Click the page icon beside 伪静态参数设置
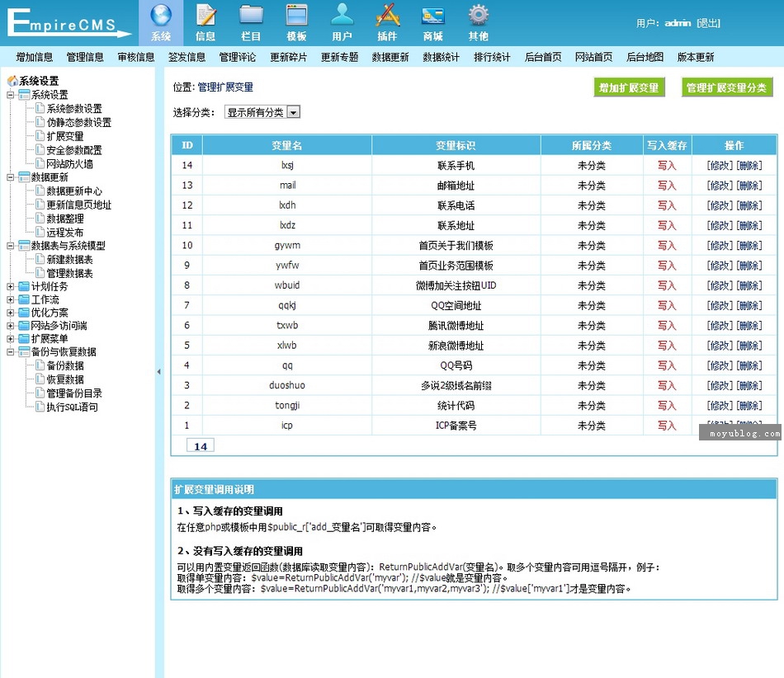The image size is (784, 678). point(40,122)
